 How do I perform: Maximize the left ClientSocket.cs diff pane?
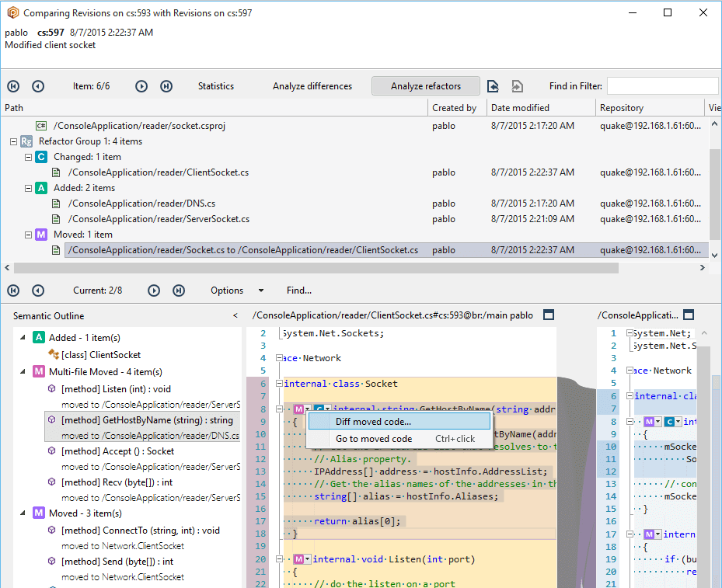549,315
